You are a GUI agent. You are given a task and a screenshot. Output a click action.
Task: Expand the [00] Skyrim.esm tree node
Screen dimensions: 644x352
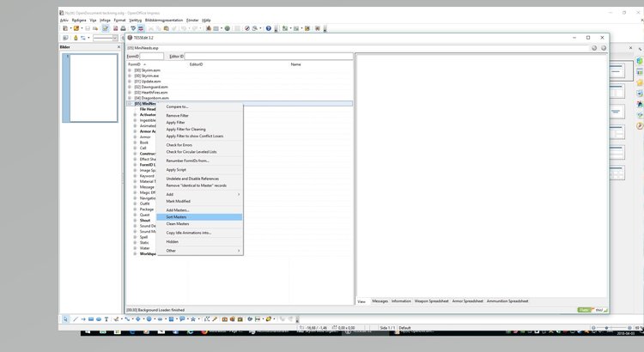[x=130, y=70]
